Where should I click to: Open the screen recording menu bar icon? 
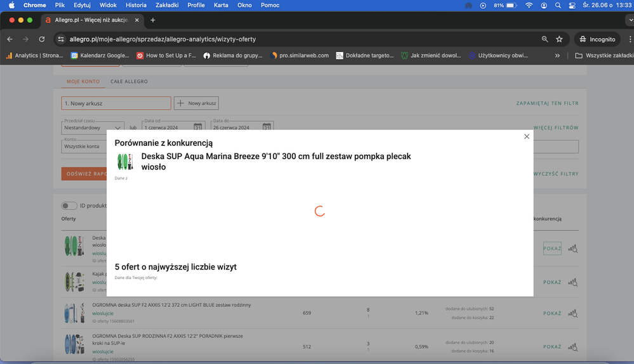(483, 5)
